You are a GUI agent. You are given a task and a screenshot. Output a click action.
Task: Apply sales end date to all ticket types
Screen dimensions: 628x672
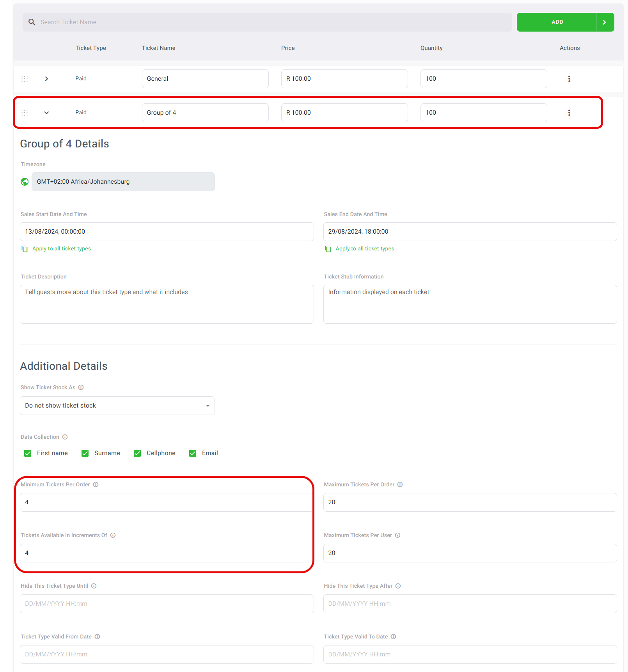tap(365, 249)
